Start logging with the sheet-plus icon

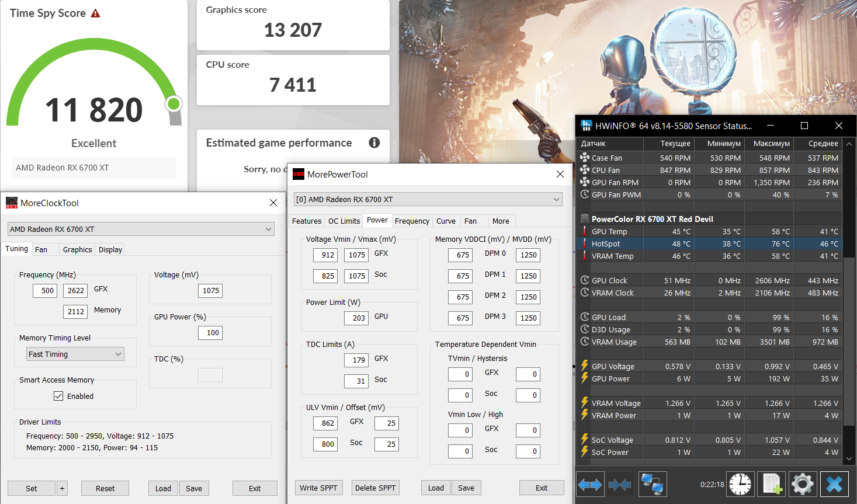[772, 484]
